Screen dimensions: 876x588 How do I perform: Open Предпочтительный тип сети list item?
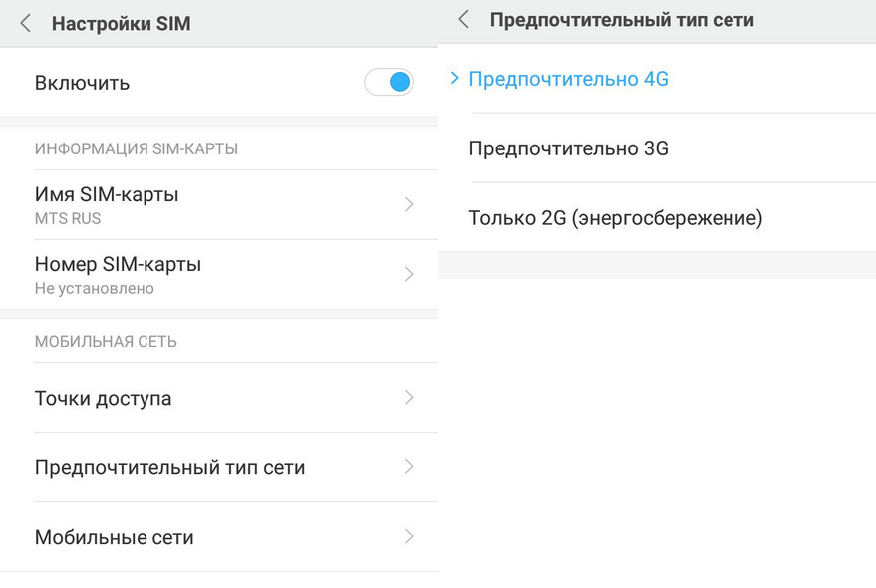pos(169,468)
